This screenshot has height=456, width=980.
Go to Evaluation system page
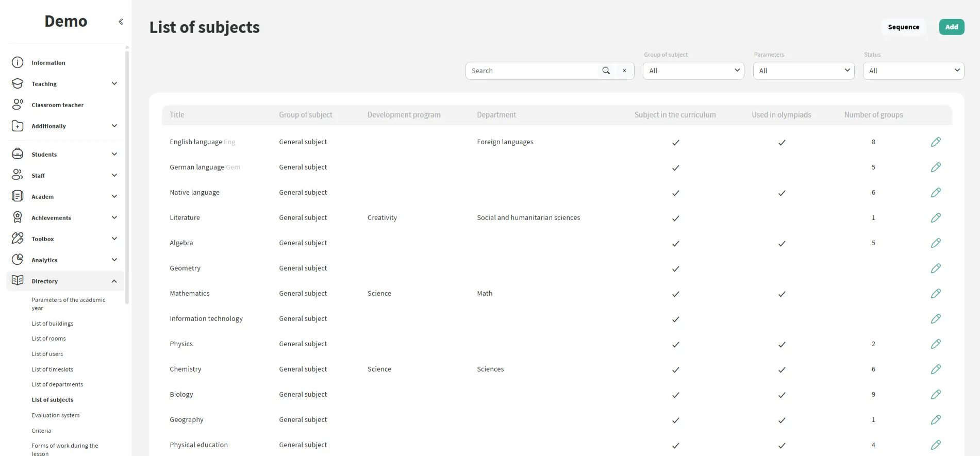(56, 415)
